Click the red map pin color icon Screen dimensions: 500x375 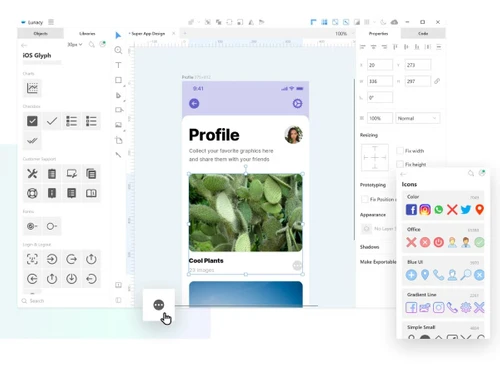pos(479,210)
